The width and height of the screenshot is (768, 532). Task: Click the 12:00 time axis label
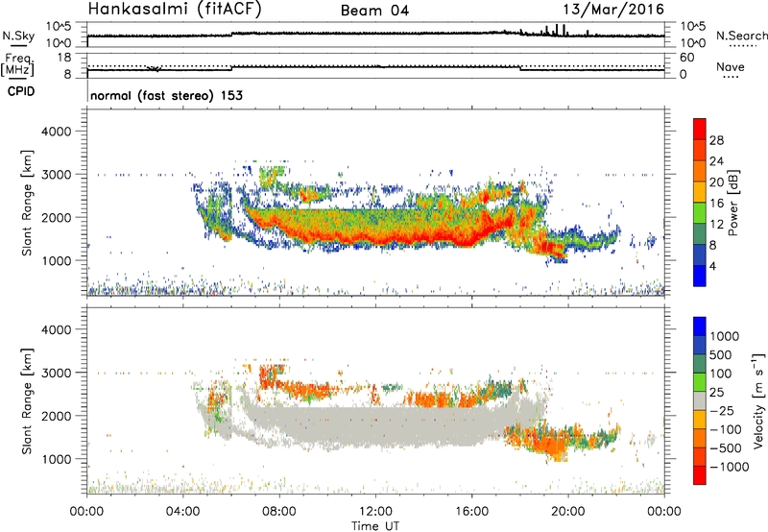click(x=375, y=512)
